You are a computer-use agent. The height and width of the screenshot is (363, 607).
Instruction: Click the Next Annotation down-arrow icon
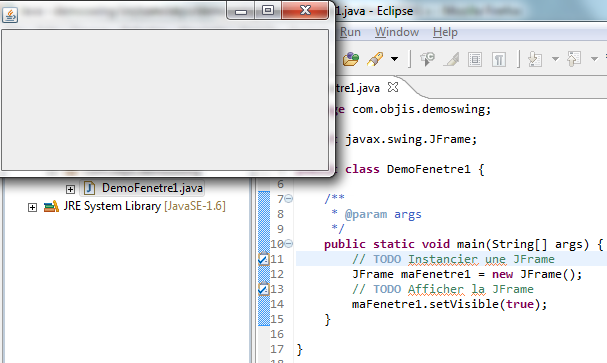tap(535, 59)
